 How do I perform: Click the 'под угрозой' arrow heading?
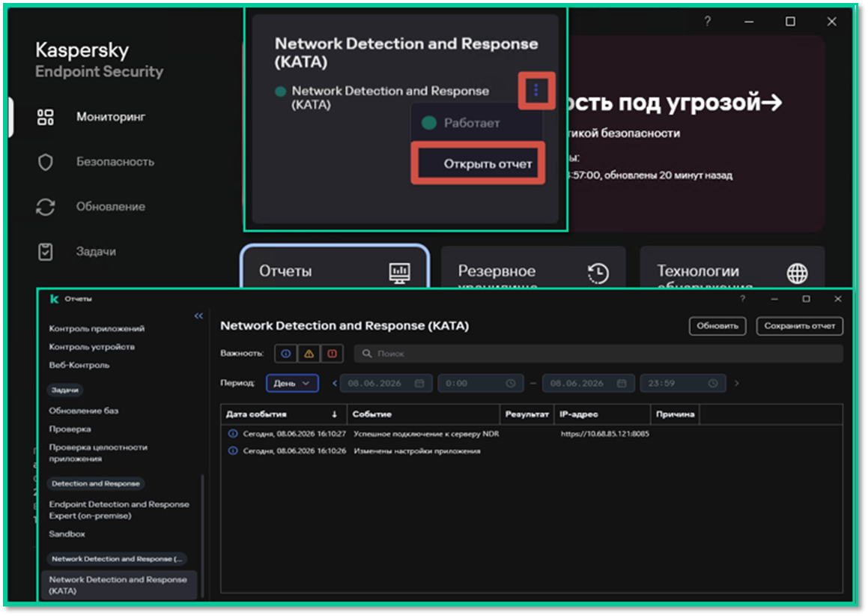tap(676, 102)
